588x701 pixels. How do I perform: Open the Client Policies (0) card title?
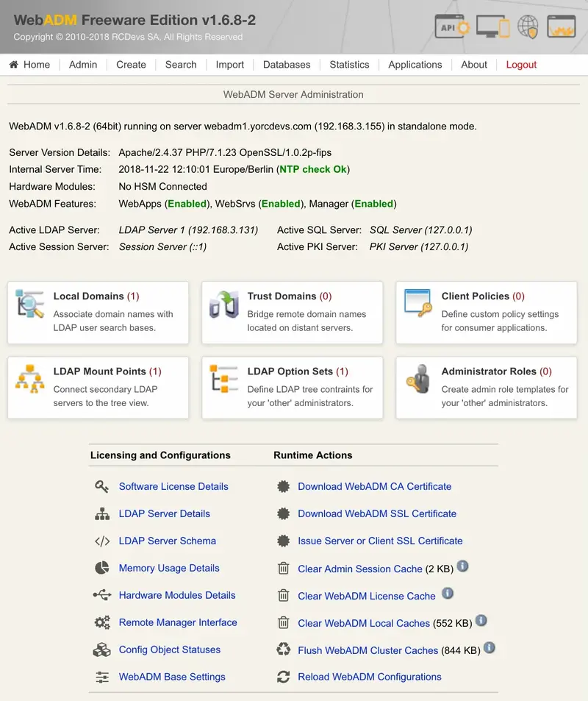(483, 296)
